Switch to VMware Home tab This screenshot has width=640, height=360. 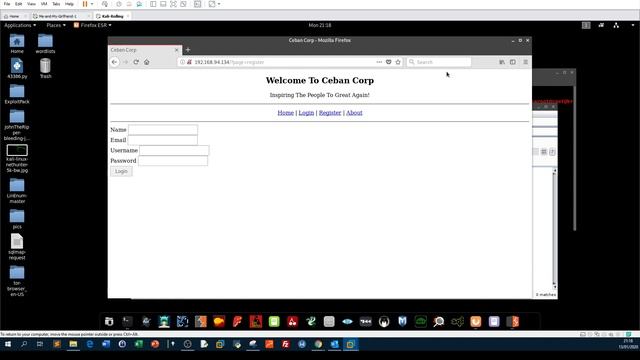(13, 16)
